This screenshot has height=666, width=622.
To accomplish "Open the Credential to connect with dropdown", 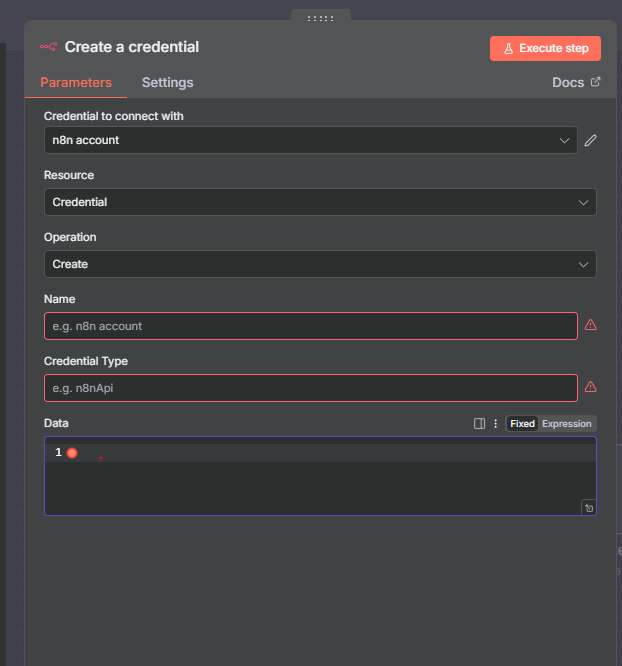I will (x=310, y=141).
